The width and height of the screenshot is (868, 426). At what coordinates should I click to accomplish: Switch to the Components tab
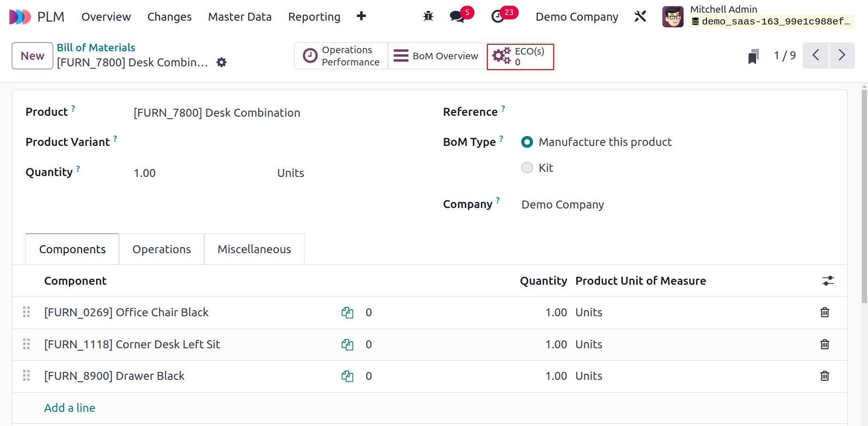[x=72, y=249]
